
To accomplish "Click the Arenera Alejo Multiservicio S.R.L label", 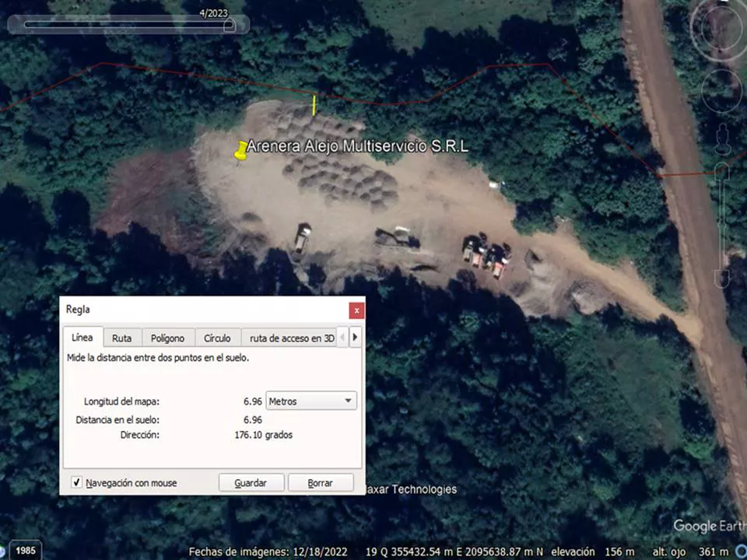I will (358, 146).
